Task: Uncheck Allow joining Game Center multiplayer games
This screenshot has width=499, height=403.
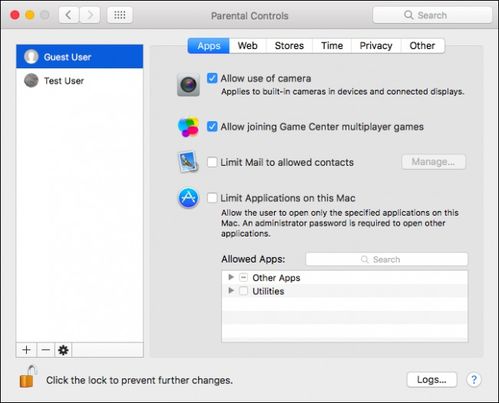Action: [212, 127]
